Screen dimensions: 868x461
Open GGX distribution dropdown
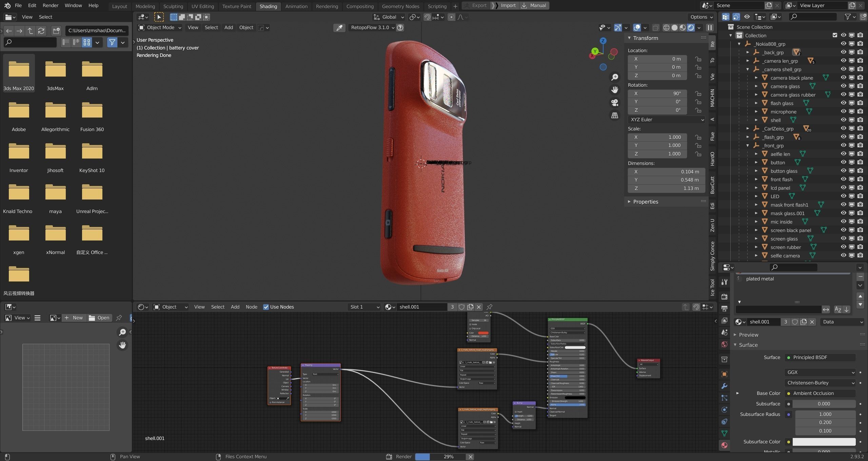tap(820, 372)
